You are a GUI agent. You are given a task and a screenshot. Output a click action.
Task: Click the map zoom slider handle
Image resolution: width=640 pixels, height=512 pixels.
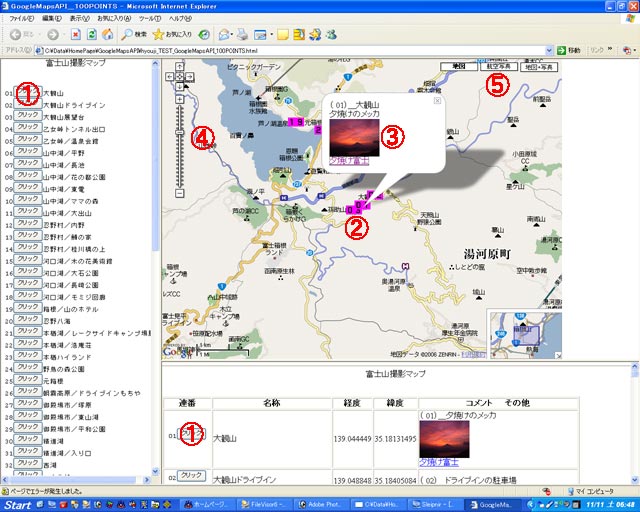click(x=180, y=133)
